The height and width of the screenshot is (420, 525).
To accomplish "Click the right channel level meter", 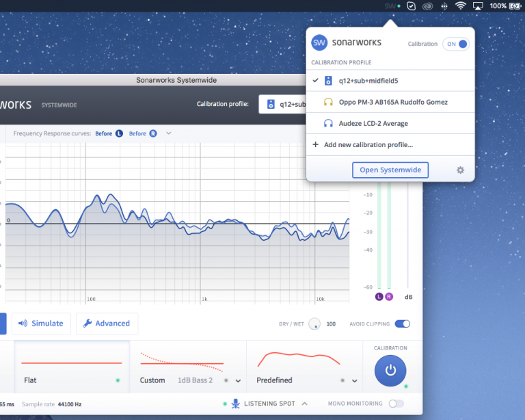I will coord(389,235).
